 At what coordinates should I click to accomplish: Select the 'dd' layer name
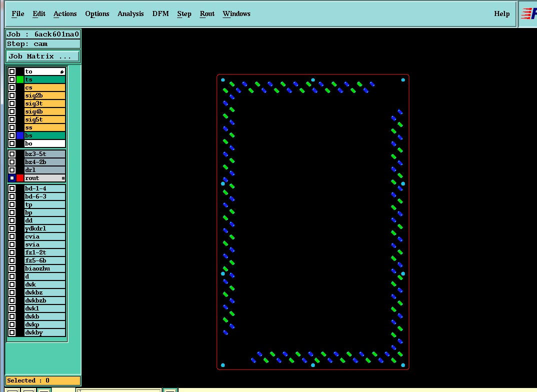point(45,220)
